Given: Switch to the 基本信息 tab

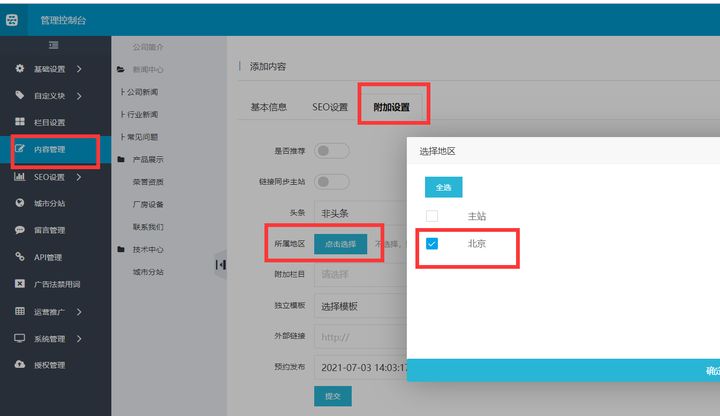Looking at the screenshot, I should tap(269, 107).
